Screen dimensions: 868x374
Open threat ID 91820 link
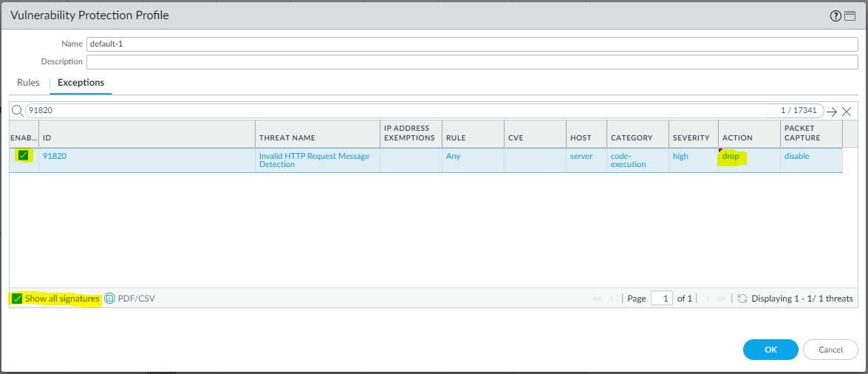pyautogui.click(x=55, y=156)
